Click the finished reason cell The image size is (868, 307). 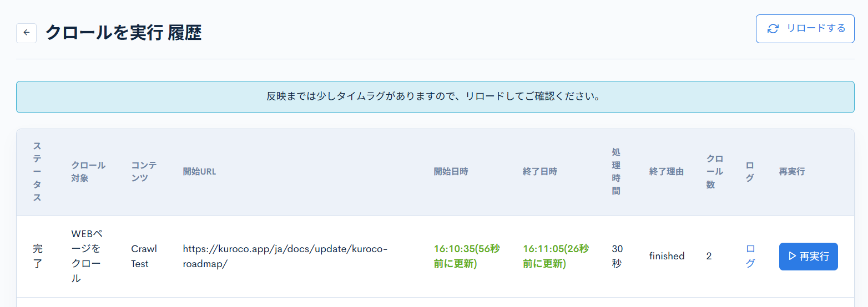[x=667, y=256]
